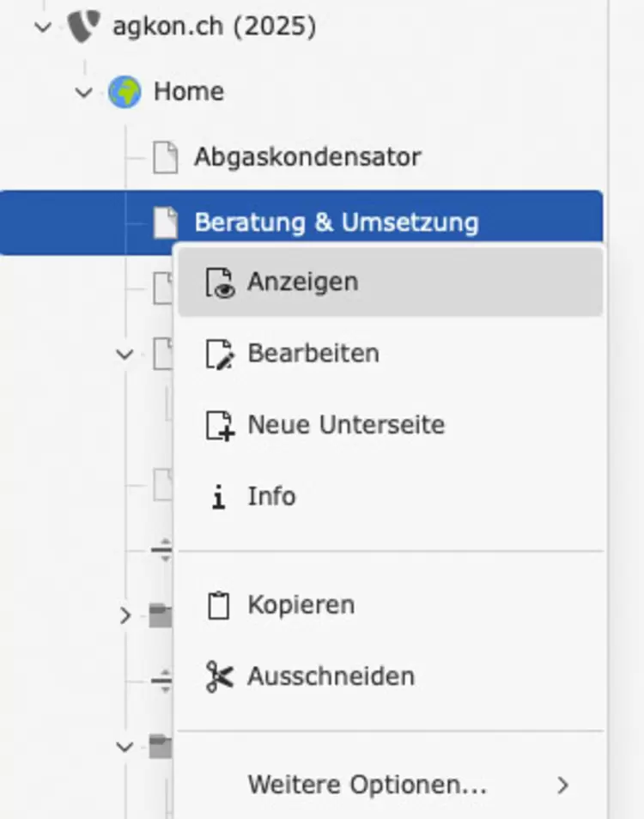This screenshot has width=644, height=819.
Task: Select the Home page label
Action: point(189,91)
